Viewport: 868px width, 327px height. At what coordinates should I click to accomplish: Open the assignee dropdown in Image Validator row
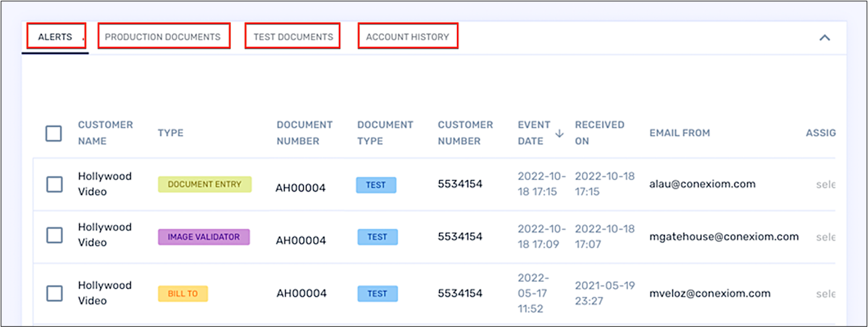click(x=825, y=237)
